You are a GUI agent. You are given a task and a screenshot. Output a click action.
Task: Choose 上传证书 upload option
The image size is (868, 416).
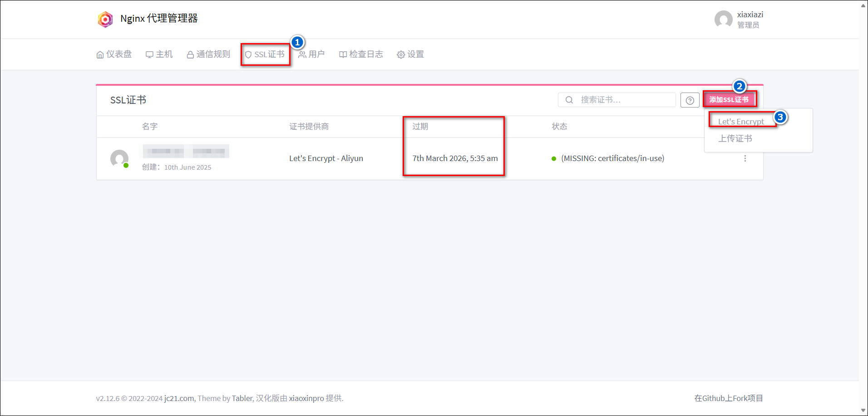(735, 138)
